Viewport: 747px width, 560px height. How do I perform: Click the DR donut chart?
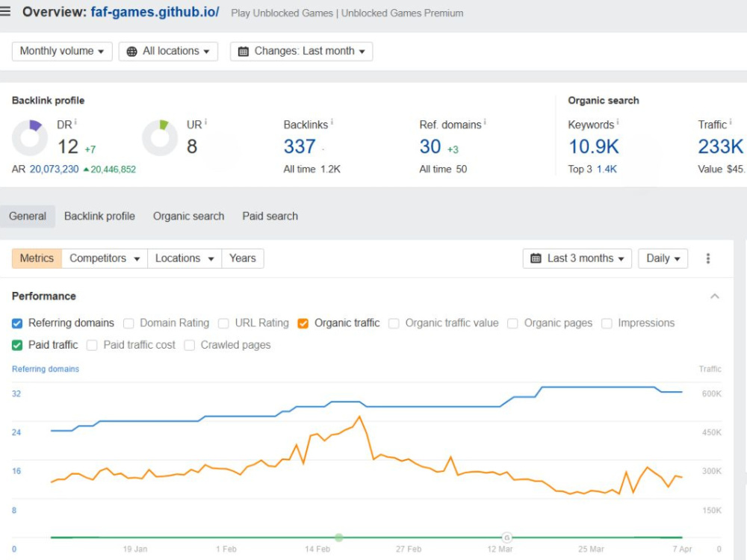[30, 138]
